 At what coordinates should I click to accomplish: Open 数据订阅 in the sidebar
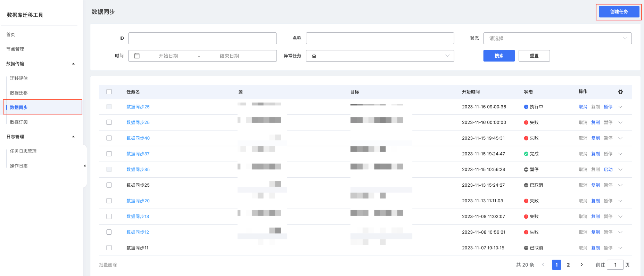[19, 122]
